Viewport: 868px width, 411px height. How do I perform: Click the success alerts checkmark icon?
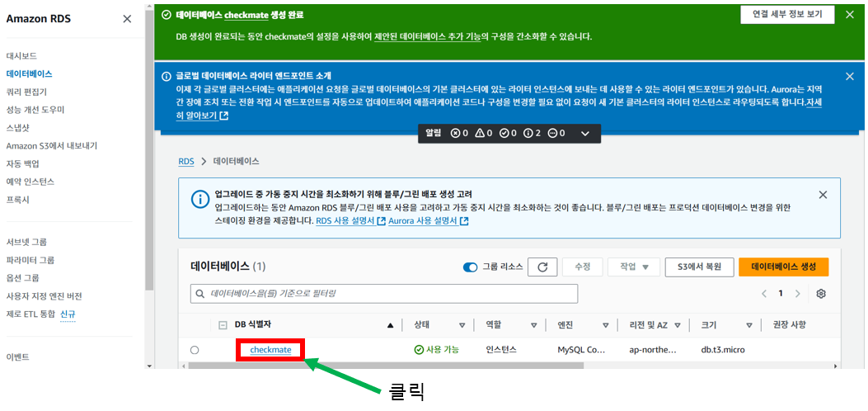tap(504, 133)
